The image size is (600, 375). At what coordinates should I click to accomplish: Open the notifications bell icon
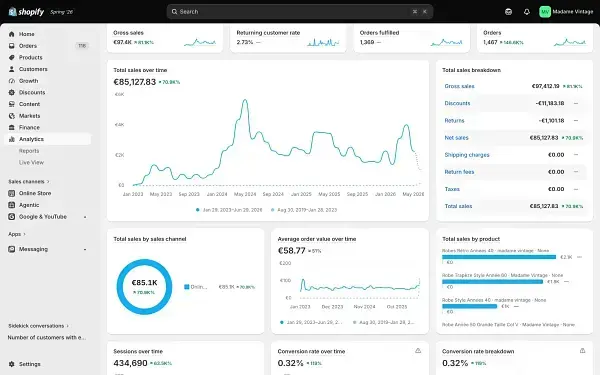pyautogui.click(x=527, y=12)
